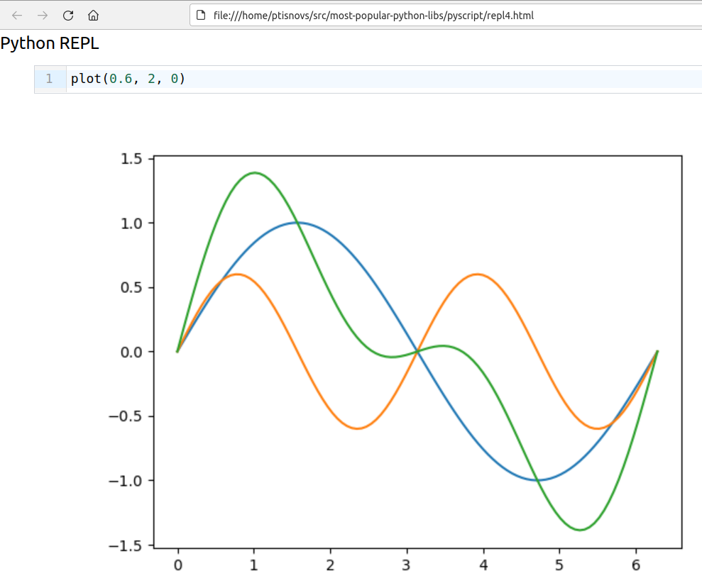Screen dimensions: 702x588
Task: Click the y-axis label 0.0
Action: pyautogui.click(x=131, y=353)
